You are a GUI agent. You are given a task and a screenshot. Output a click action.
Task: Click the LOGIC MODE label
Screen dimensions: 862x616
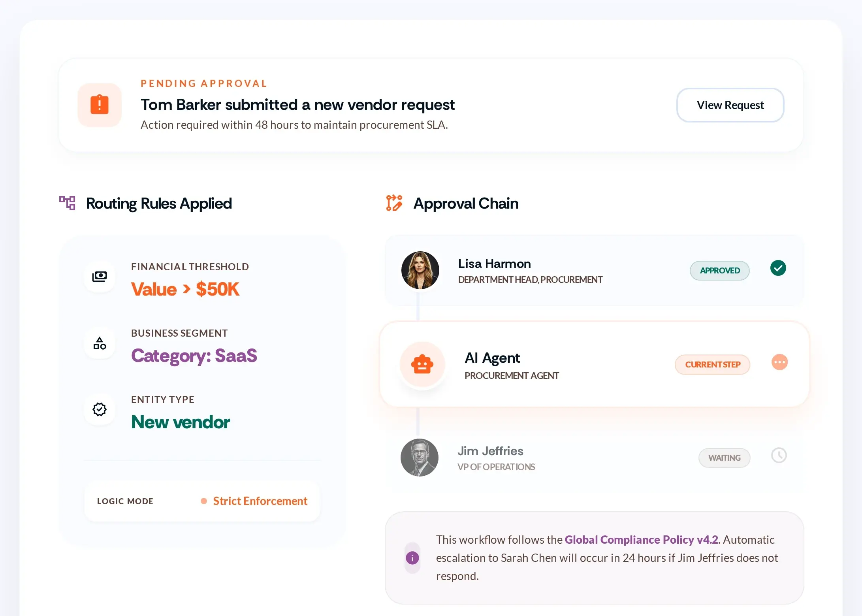click(125, 501)
